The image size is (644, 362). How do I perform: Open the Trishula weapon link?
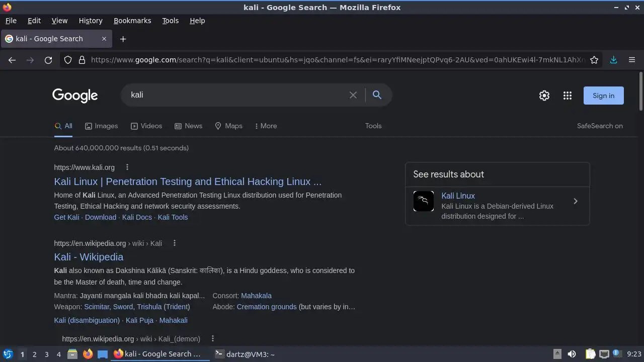[x=149, y=307]
